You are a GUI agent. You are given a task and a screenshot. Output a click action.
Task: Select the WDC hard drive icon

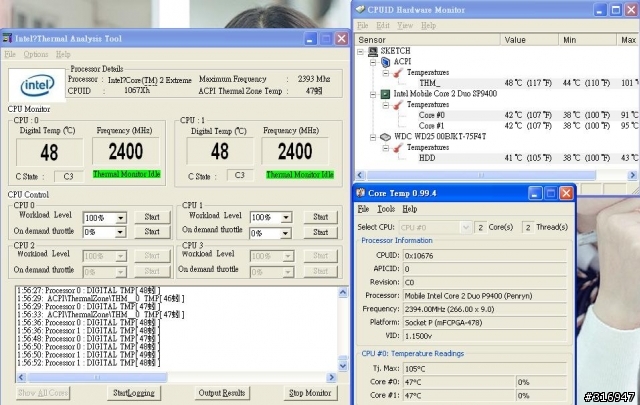pos(385,137)
